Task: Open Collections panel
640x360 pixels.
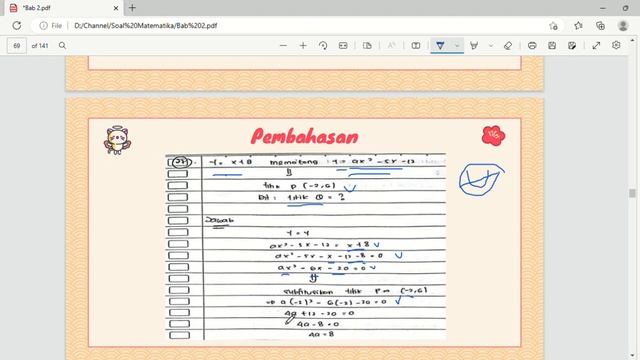Action: 600,26
